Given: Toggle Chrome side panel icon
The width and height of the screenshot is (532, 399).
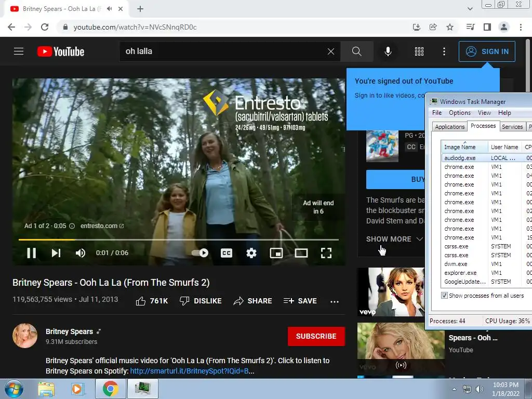Looking at the screenshot, I should [x=487, y=27].
